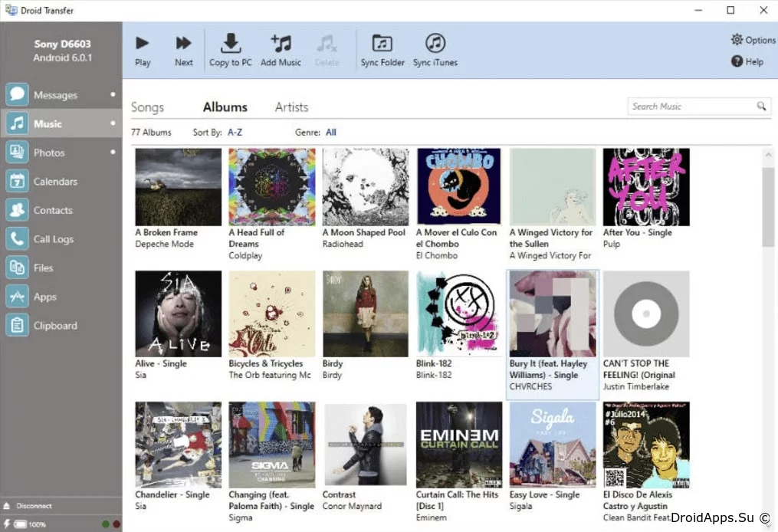Click the red status dot
The height and width of the screenshot is (532, 778).
click(116, 524)
